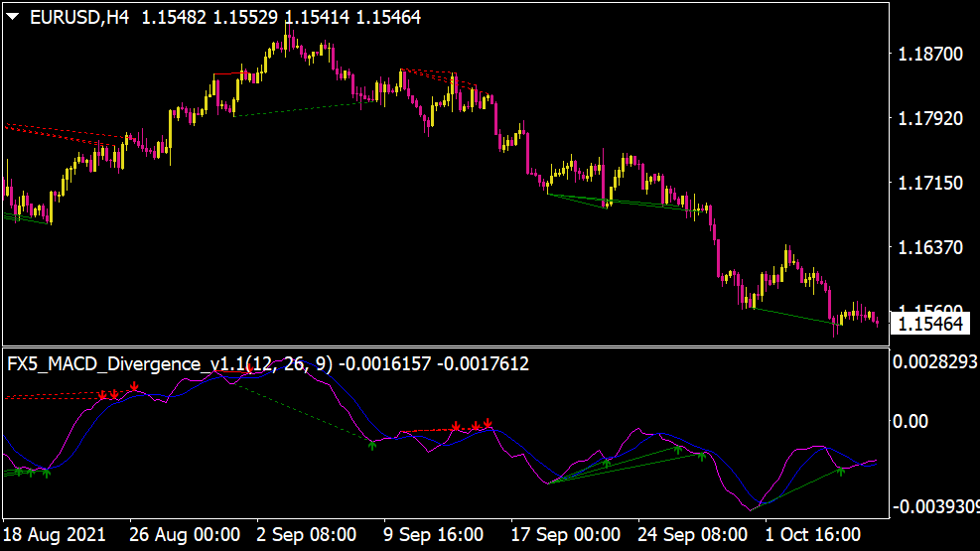Click the 1.17150 price axis label

tap(930, 183)
